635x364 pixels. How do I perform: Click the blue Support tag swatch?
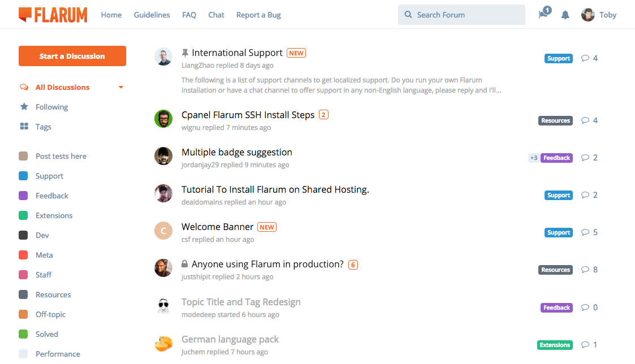click(x=24, y=176)
